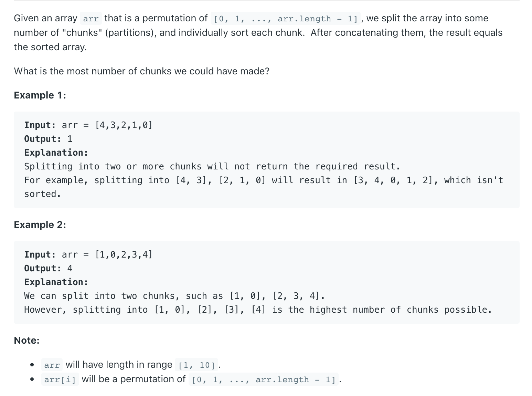Click the 'arr will have length in range' bullet
Screen dimensions: 532x396
(x=131, y=365)
